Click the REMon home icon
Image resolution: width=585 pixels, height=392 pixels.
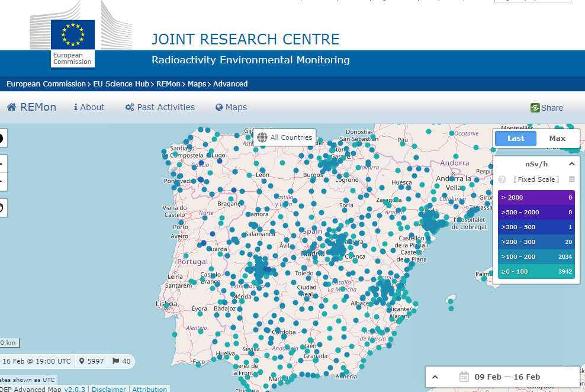pos(12,107)
